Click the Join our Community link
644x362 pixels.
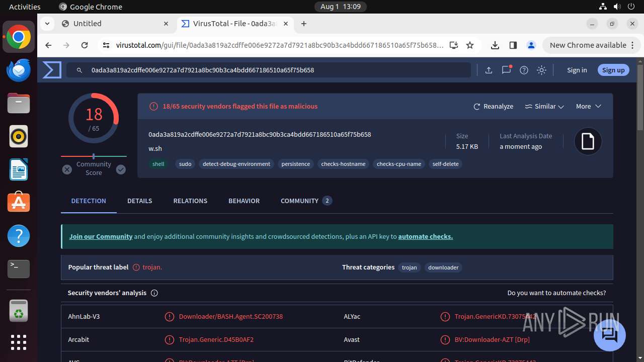coord(101,236)
